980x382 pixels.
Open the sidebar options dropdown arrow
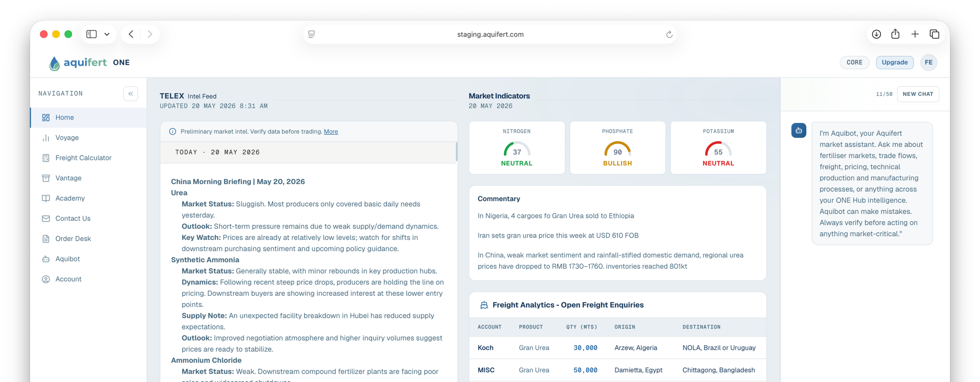coord(107,34)
